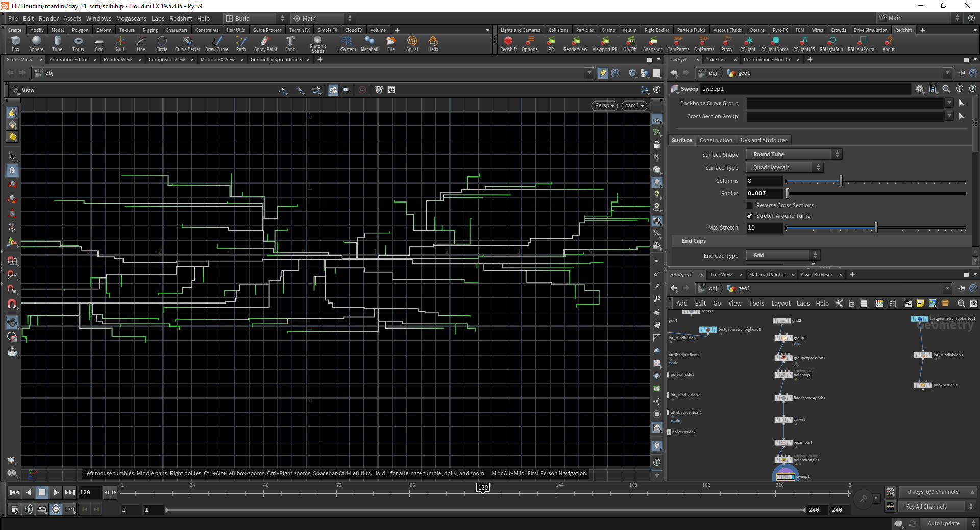This screenshot has height=530, width=980.
Task: Open the Build desktop dropdown
Action: click(x=255, y=18)
